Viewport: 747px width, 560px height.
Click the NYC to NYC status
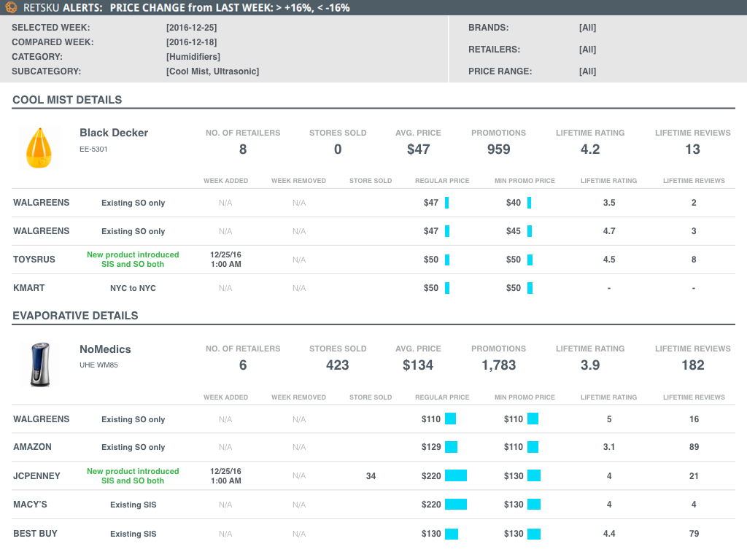[133, 288]
